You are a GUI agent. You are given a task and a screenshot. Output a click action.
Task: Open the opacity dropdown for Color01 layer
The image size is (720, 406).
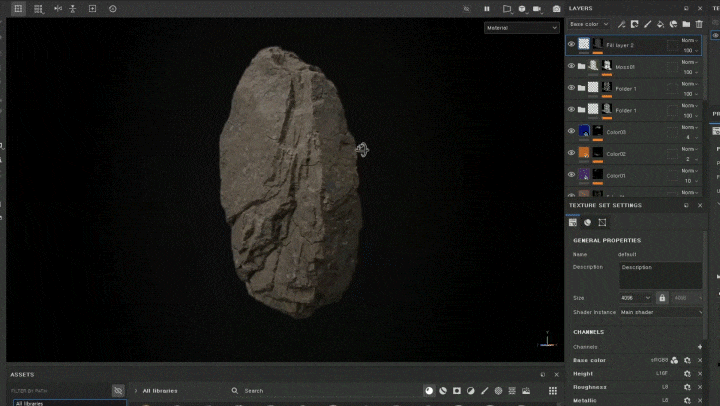[690, 181]
